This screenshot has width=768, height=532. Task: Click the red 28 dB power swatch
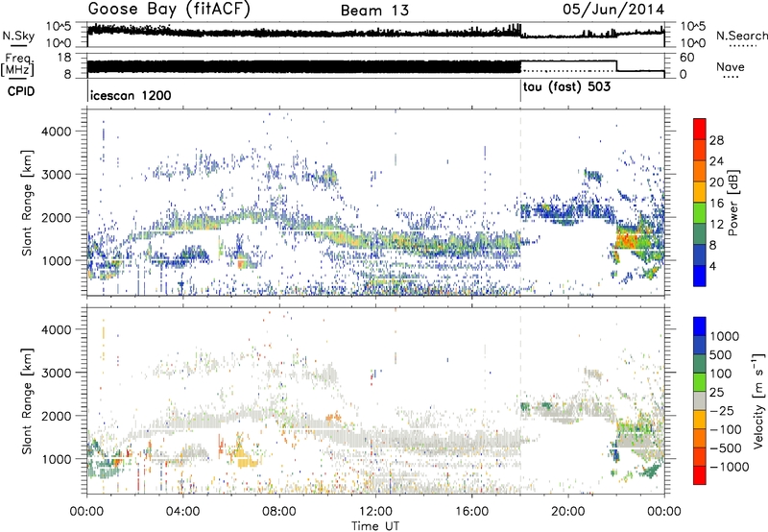[700, 129]
